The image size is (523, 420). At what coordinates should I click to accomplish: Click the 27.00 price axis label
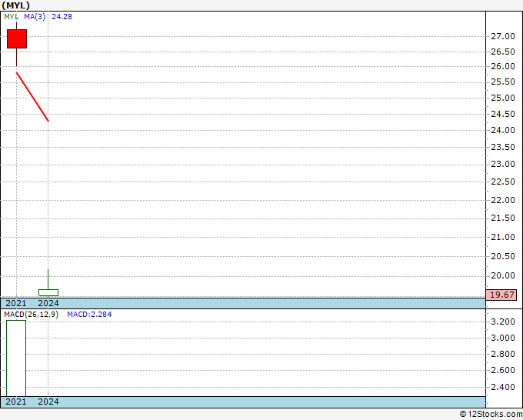(503, 36)
